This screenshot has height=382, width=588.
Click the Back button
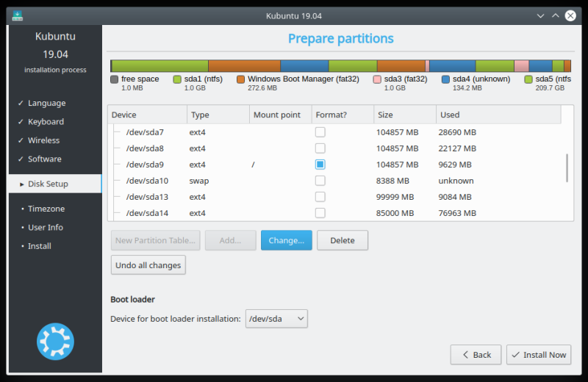point(476,355)
